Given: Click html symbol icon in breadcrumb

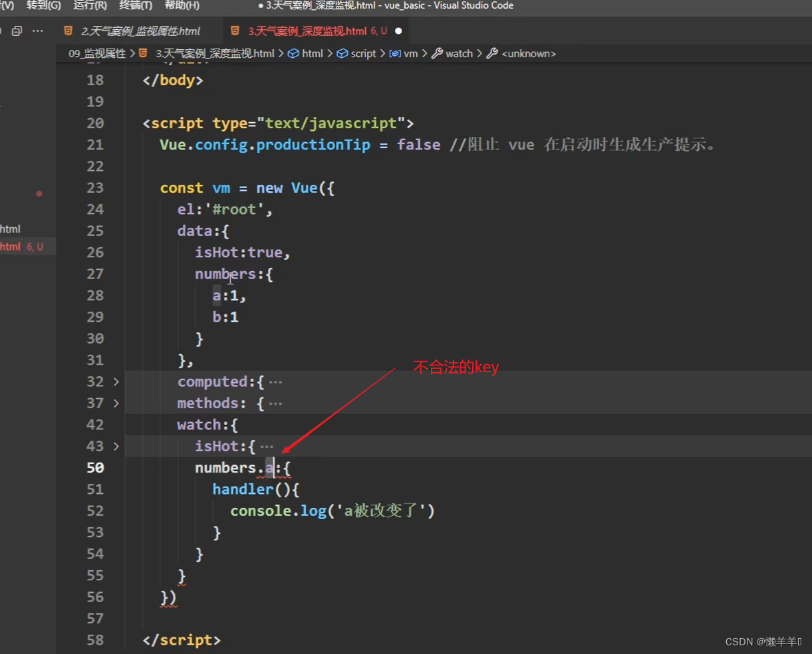Looking at the screenshot, I should 293,54.
